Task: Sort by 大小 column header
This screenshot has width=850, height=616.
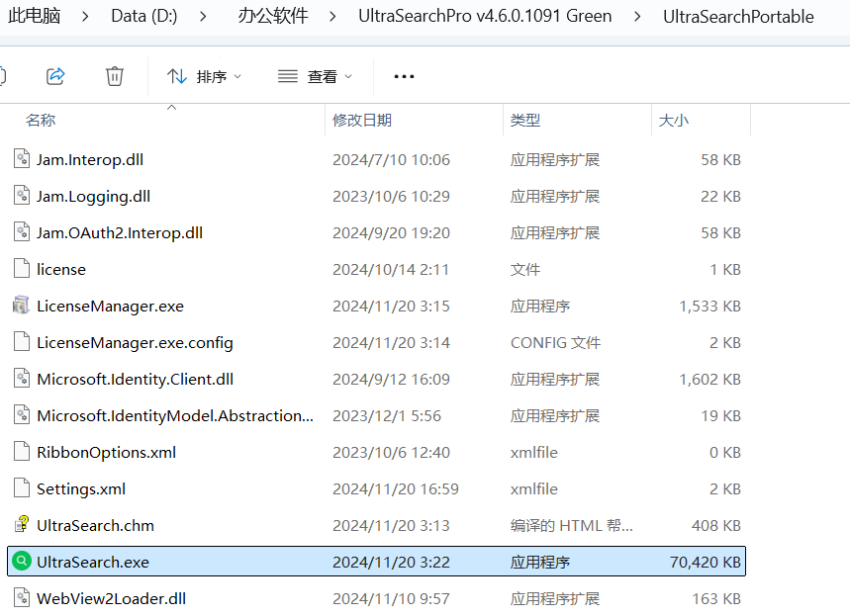Action: coord(674,121)
